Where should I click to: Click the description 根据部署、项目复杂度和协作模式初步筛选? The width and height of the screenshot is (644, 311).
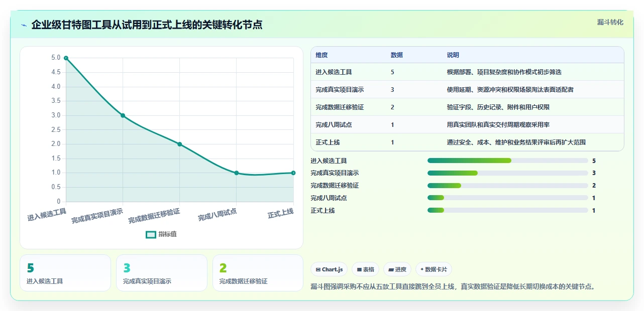[504, 72]
